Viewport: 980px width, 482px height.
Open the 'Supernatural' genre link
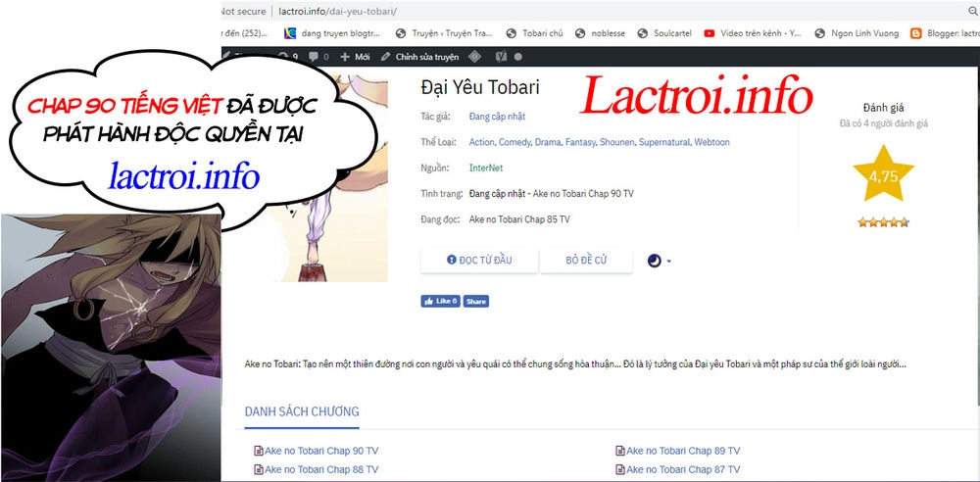click(663, 142)
